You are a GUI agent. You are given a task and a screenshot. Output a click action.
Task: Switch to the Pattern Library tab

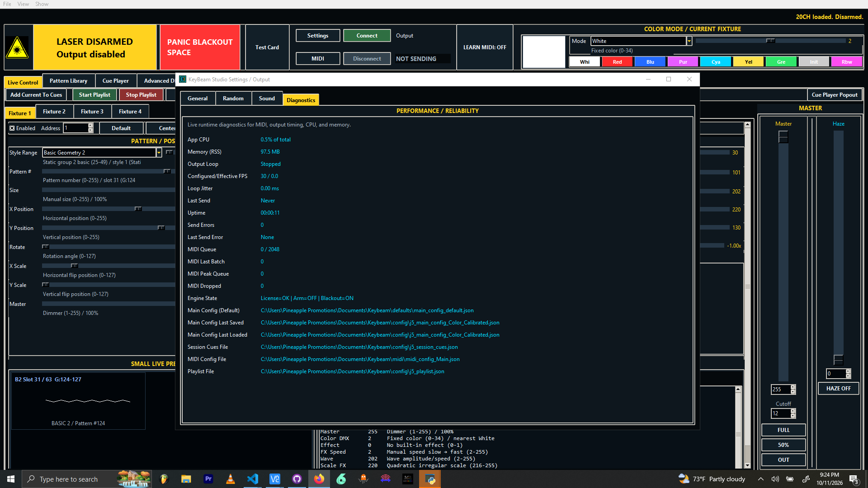coord(68,81)
